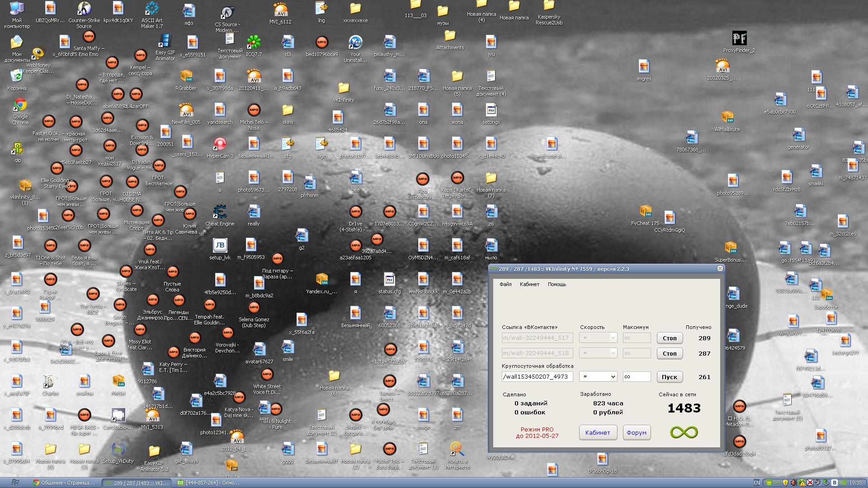Select the Корзина recycle bin icon
This screenshot has width=868, height=488.
tap(17, 79)
